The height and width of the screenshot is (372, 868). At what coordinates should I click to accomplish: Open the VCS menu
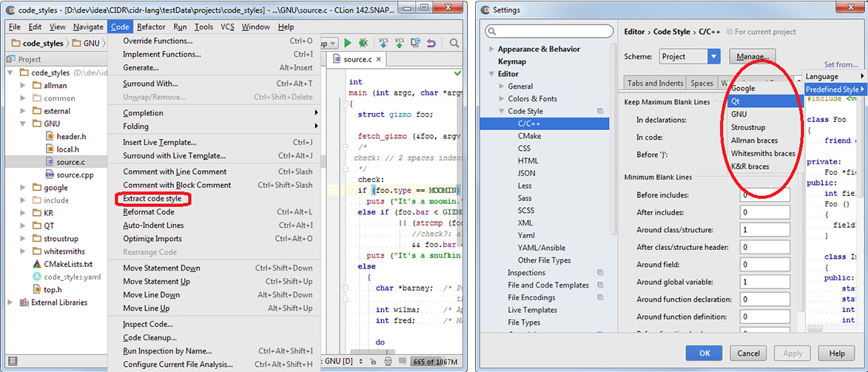click(x=227, y=27)
